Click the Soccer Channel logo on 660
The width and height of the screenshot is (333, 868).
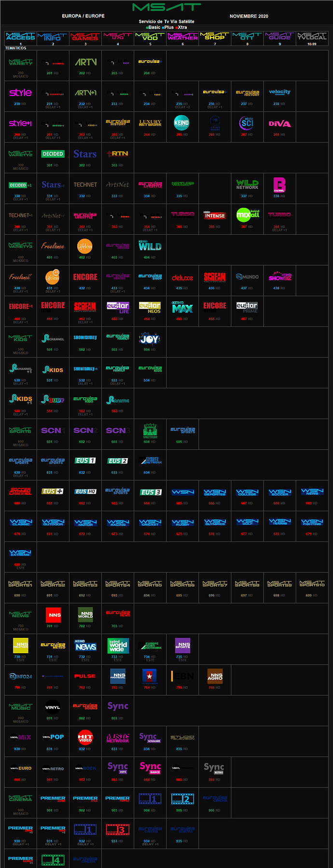pos(21,491)
